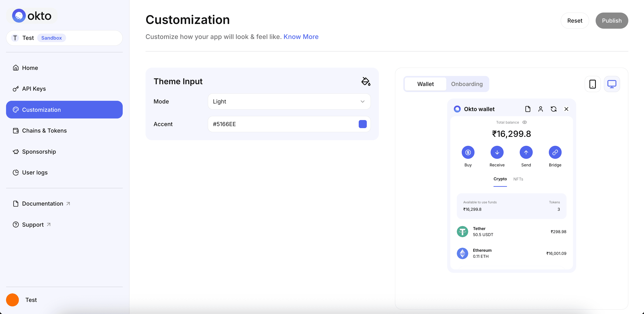Switch to the Onboarding tab
Viewport: 644px width, 314px height.
(466, 84)
